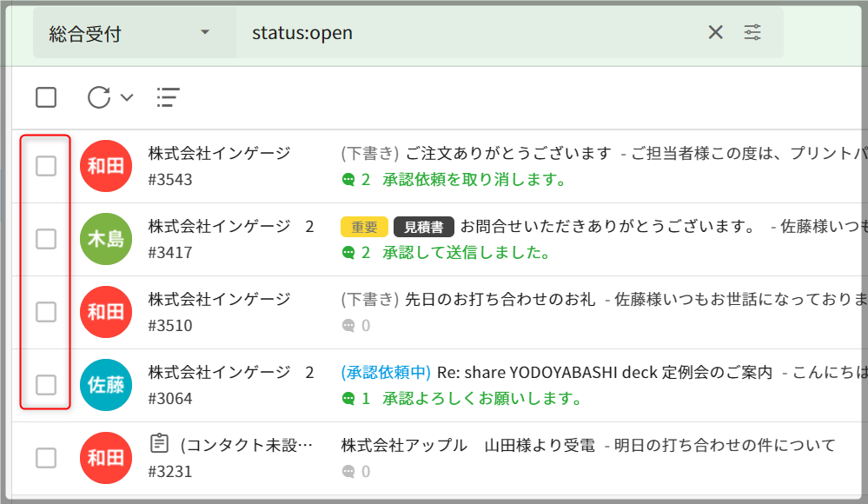Select the checkbox for ticket #3064
Viewport: 868px width, 504px height.
[x=46, y=385]
